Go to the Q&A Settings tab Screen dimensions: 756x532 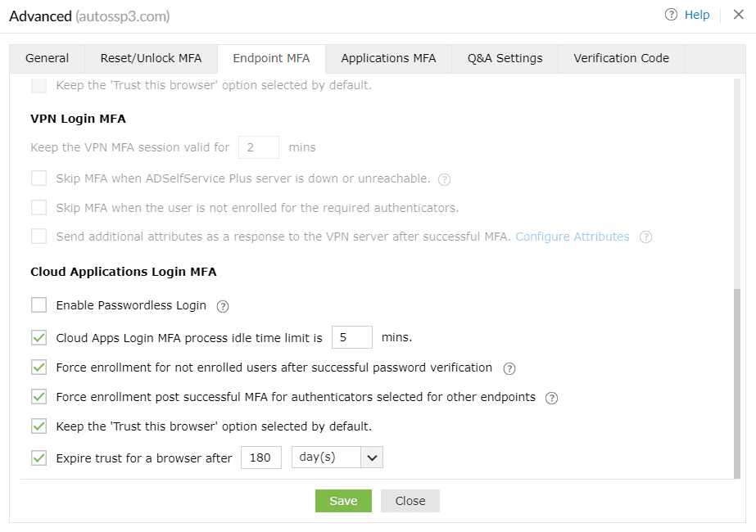[x=505, y=58]
